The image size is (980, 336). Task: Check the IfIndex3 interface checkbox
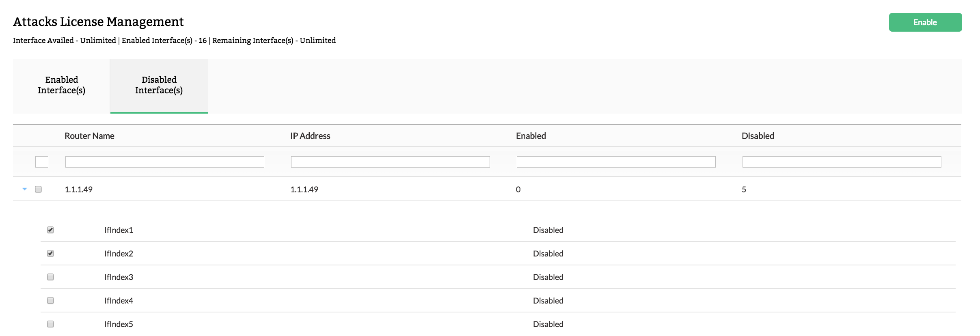(50, 277)
